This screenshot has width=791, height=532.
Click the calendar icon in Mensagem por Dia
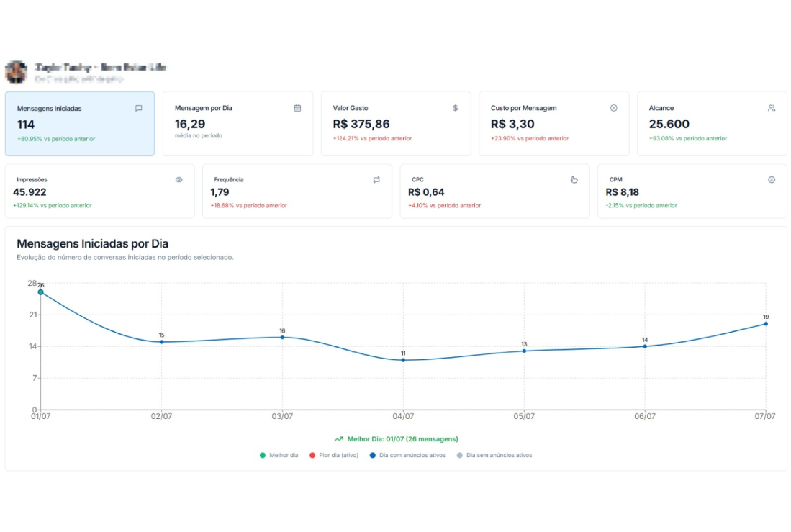point(297,108)
